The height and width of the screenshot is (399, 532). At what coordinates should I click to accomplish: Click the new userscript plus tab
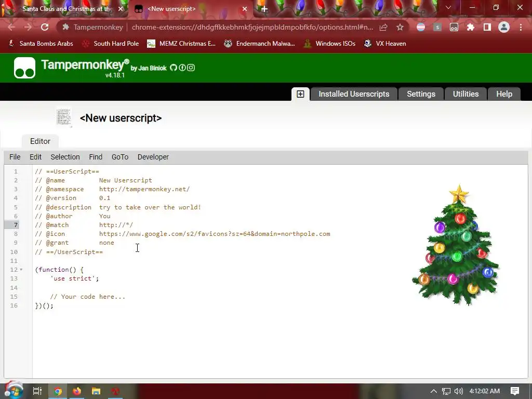(x=300, y=94)
